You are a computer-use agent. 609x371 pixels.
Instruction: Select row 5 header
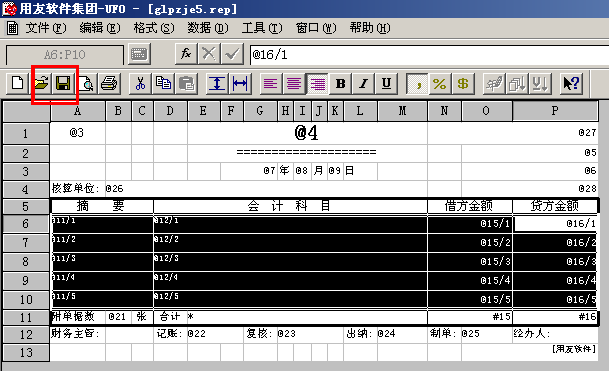click(x=26, y=206)
